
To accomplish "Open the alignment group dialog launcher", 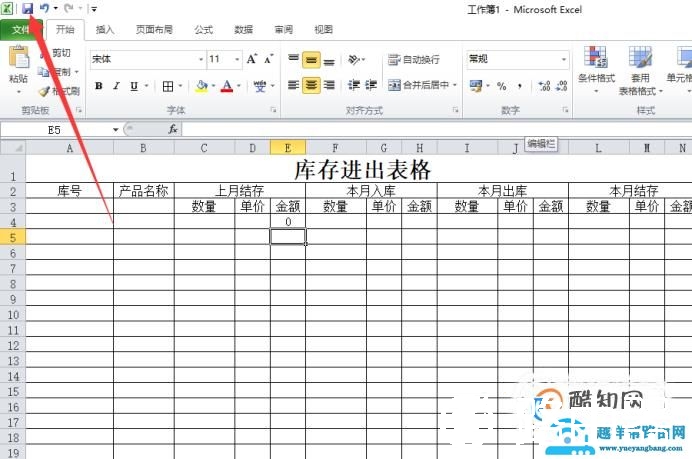I will click(455, 110).
